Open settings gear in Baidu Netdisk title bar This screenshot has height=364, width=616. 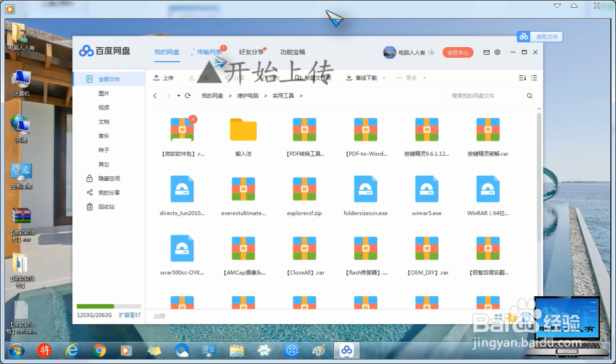coord(497,52)
